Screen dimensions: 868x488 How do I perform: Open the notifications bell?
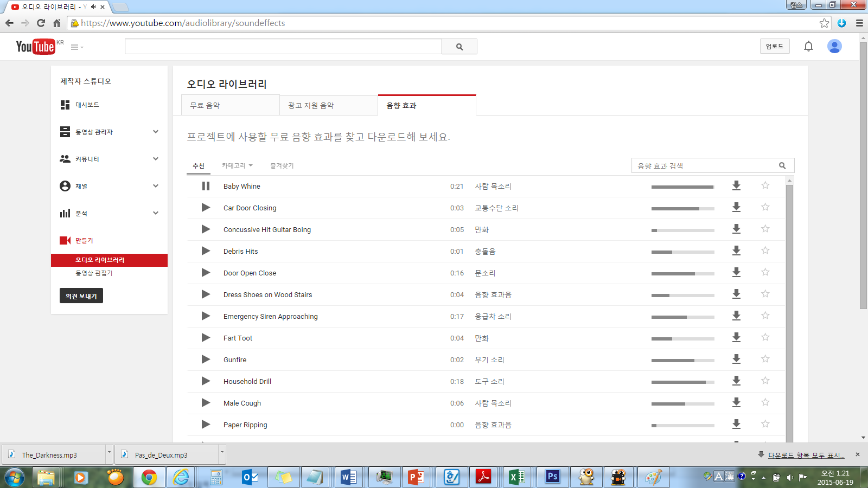(808, 46)
